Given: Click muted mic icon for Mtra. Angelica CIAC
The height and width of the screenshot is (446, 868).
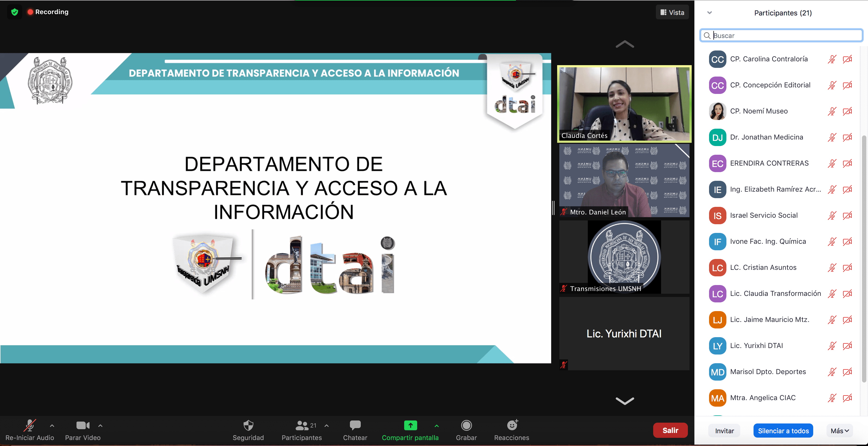Looking at the screenshot, I should 832,398.
